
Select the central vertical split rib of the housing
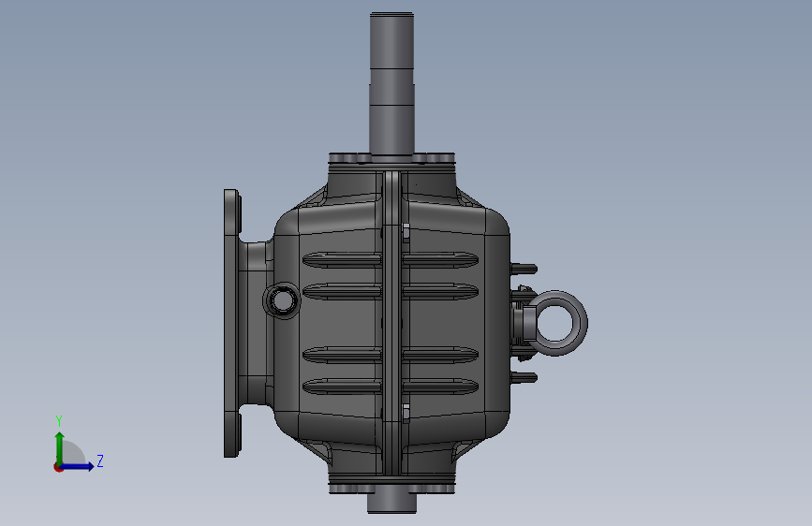[x=392, y=324]
